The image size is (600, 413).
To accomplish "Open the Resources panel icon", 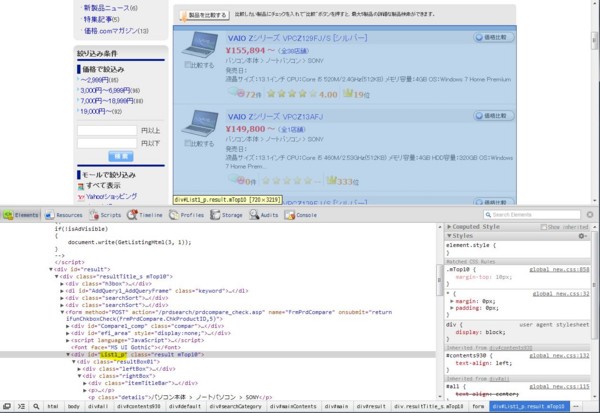I will (50, 215).
